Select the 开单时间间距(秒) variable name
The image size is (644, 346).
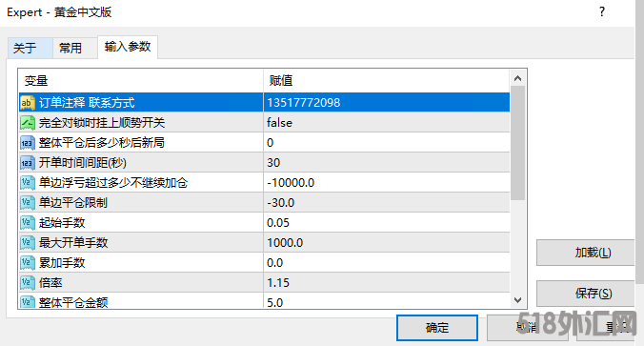pos(83,163)
